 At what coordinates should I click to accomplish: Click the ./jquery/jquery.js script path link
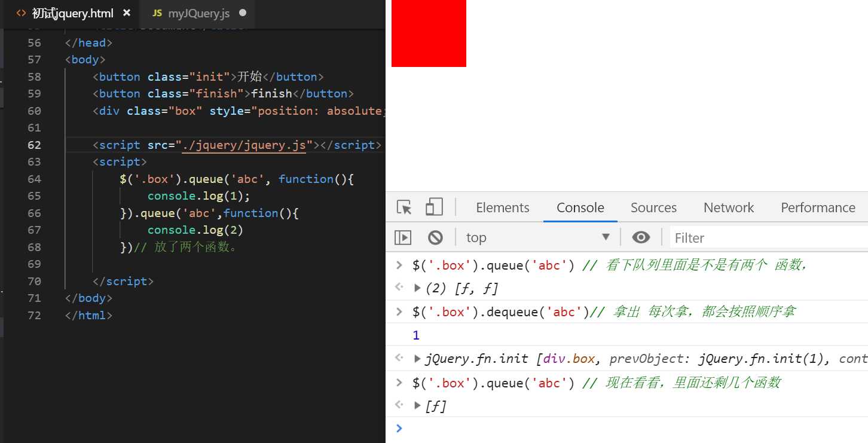click(x=244, y=145)
